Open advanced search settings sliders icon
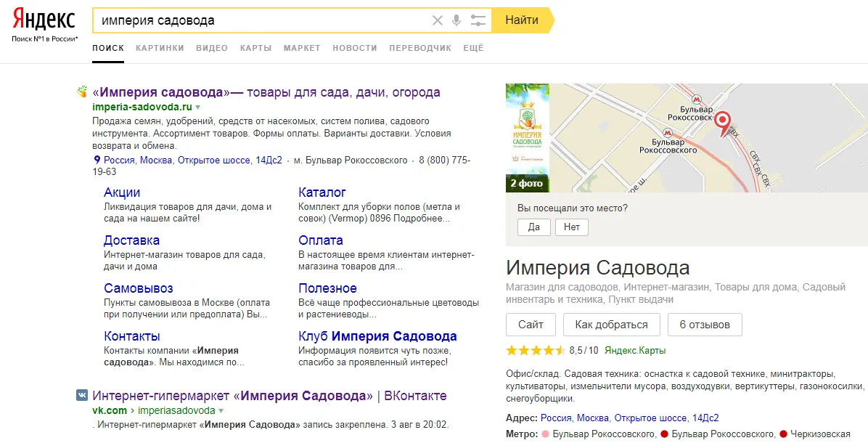Screen dimensions: 868x443 [x=478, y=20]
